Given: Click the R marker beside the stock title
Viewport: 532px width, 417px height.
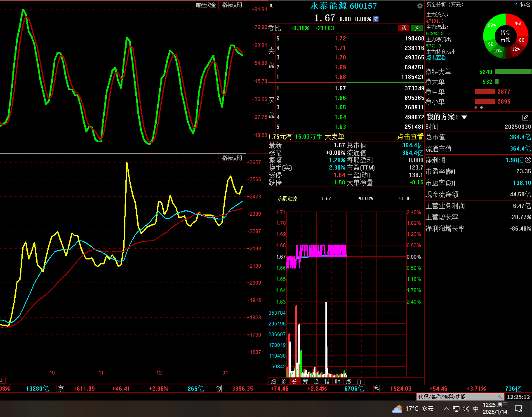Looking at the screenshot, I should click(x=271, y=6).
